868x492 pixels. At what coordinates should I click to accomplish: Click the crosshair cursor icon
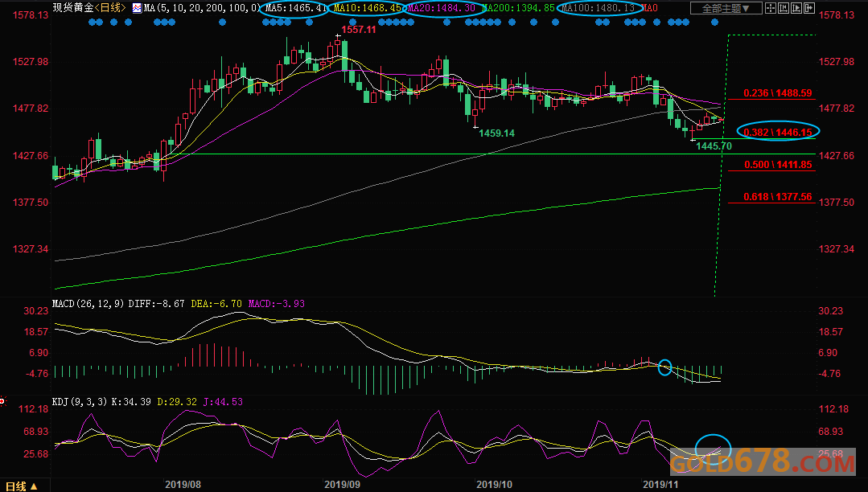point(771,8)
